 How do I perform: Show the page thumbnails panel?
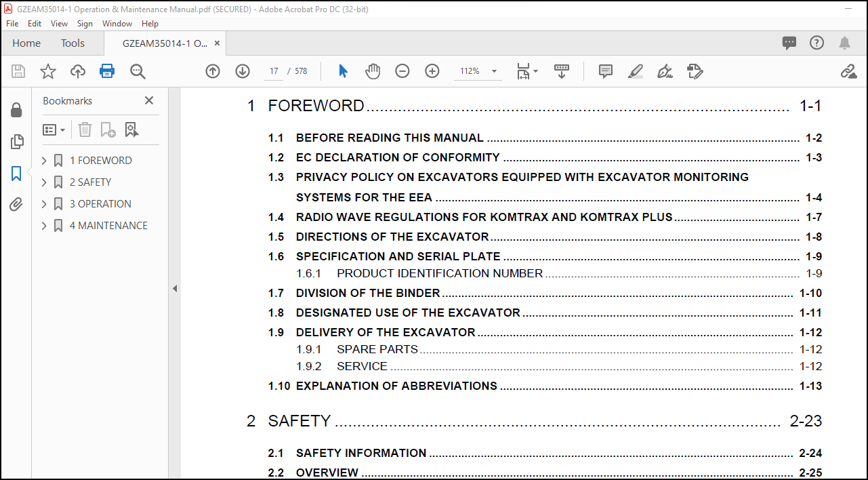[x=16, y=142]
